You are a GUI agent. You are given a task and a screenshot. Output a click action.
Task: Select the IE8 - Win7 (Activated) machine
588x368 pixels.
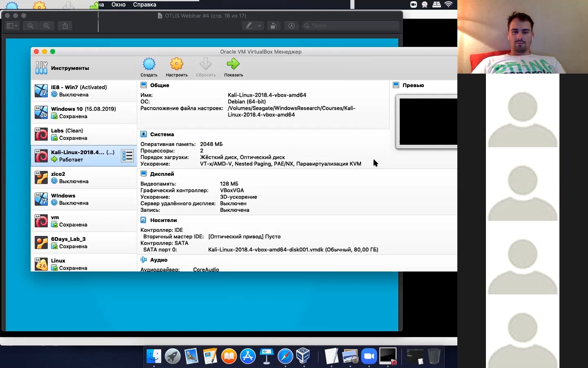pyautogui.click(x=84, y=91)
